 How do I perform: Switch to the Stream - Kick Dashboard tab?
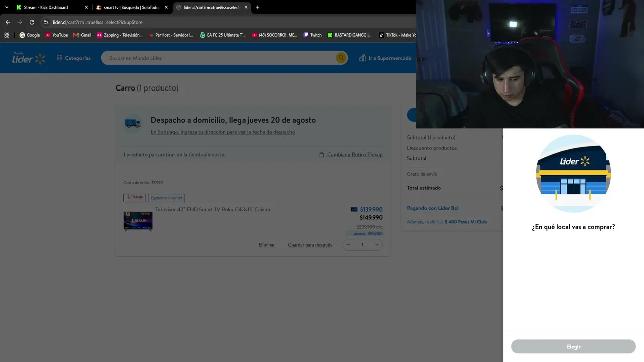(45, 7)
